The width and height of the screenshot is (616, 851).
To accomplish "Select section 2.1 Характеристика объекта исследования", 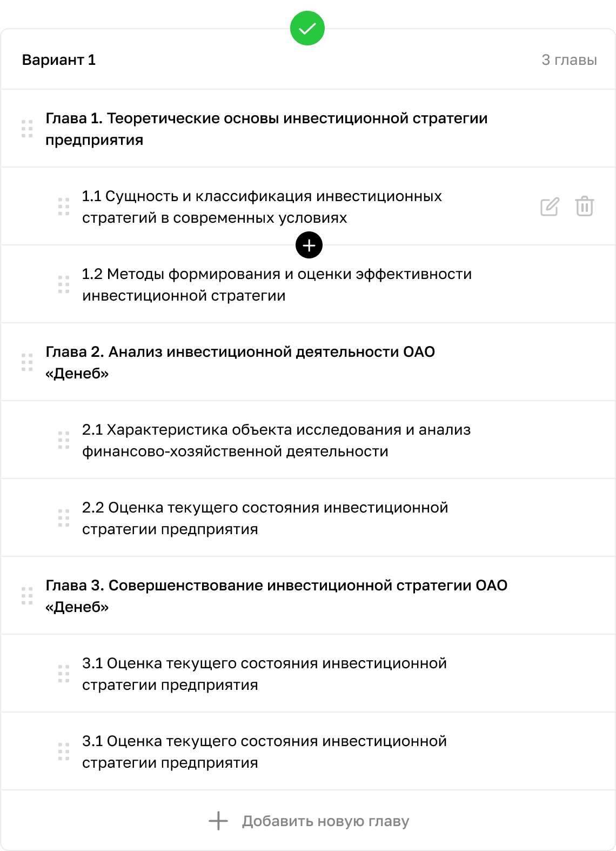I will [x=276, y=441].
